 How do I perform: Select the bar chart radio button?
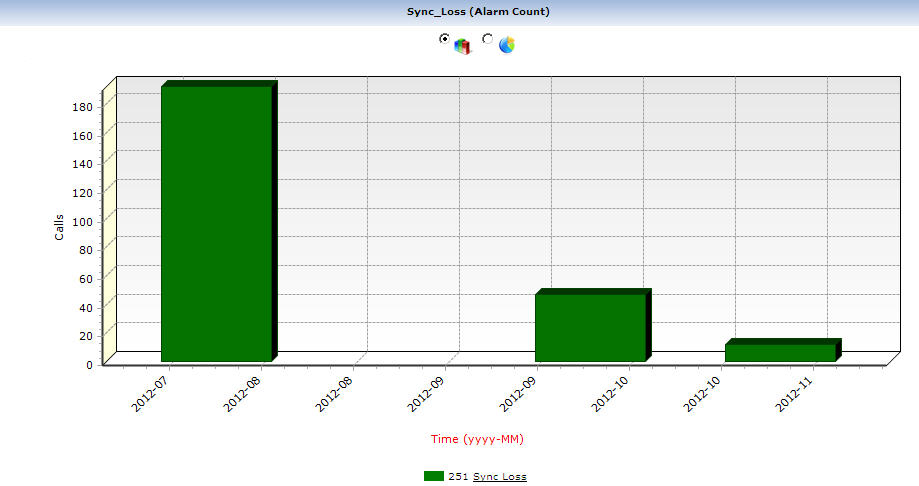point(444,38)
